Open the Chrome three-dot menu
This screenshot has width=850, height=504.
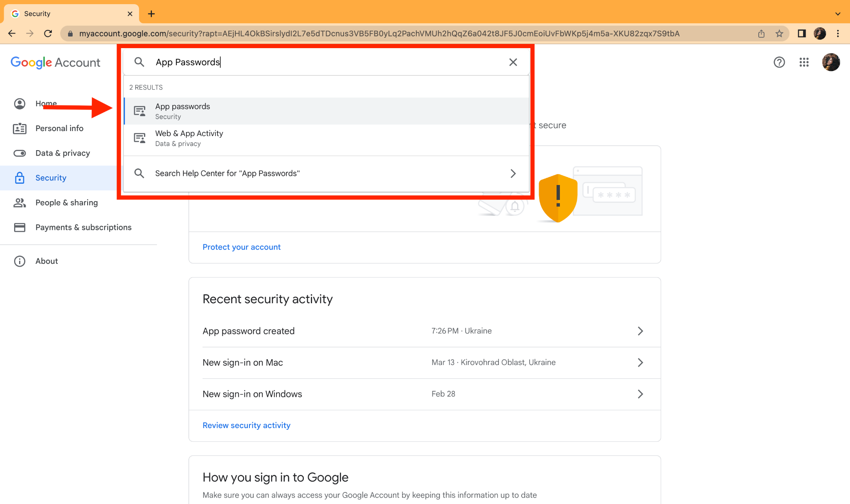838,34
